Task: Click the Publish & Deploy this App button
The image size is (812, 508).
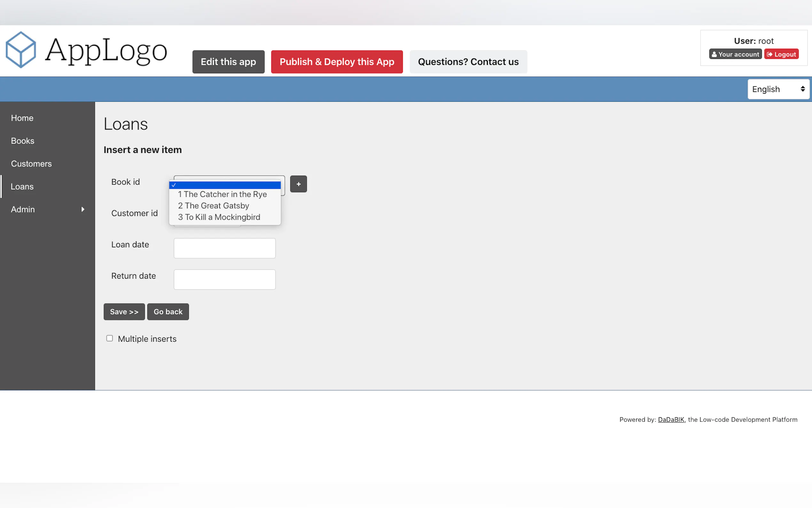Action: pyautogui.click(x=337, y=62)
